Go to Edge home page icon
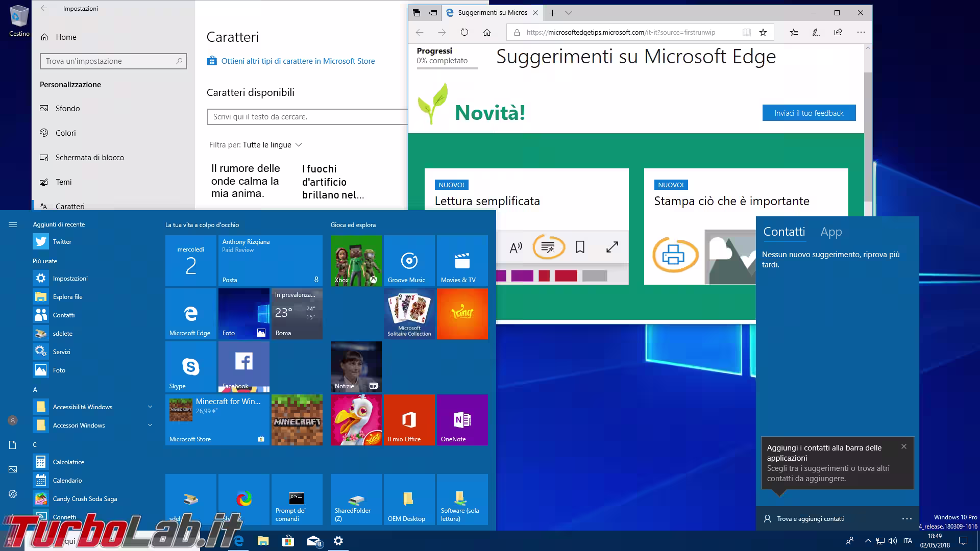980x551 pixels. click(487, 32)
